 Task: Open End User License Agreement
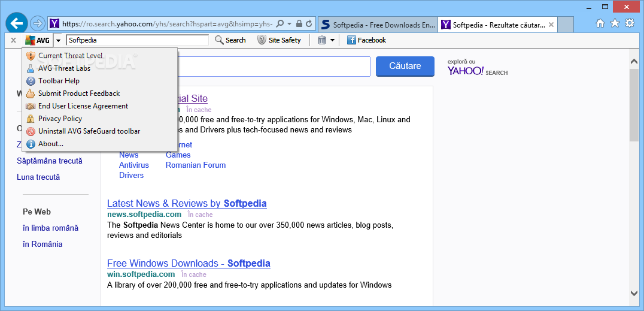[x=99, y=105]
